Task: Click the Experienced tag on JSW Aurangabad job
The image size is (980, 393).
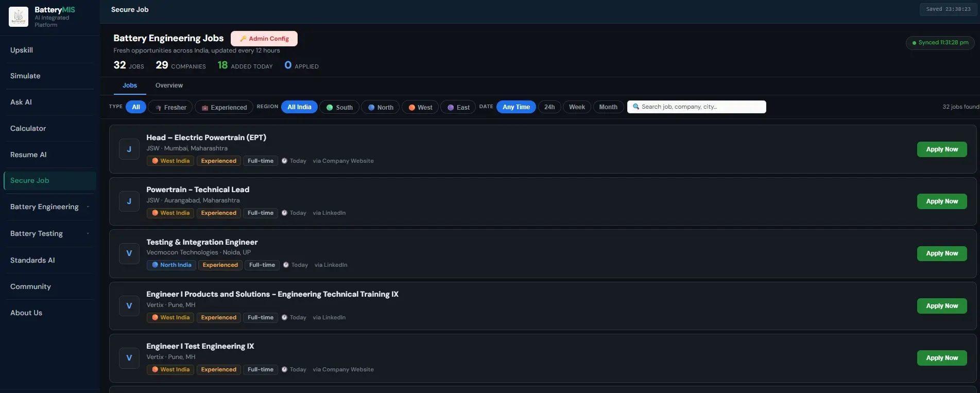Action: tap(219, 213)
